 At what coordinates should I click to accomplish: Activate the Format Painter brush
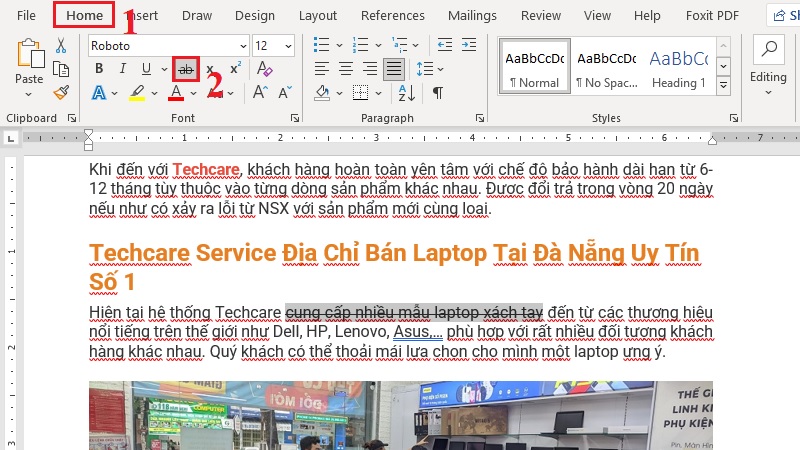(61, 93)
